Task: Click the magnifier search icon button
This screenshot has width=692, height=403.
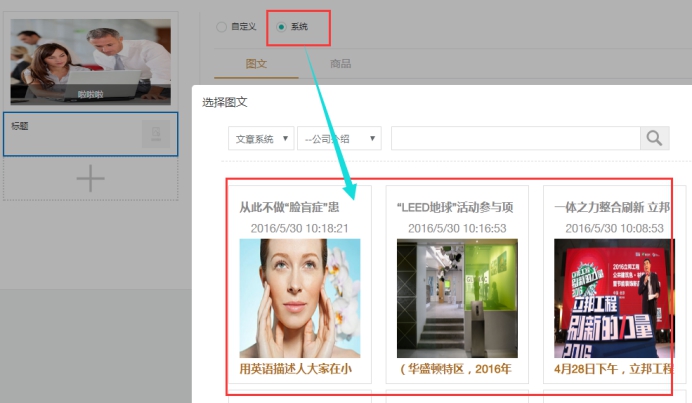Action: pyautogui.click(x=654, y=139)
